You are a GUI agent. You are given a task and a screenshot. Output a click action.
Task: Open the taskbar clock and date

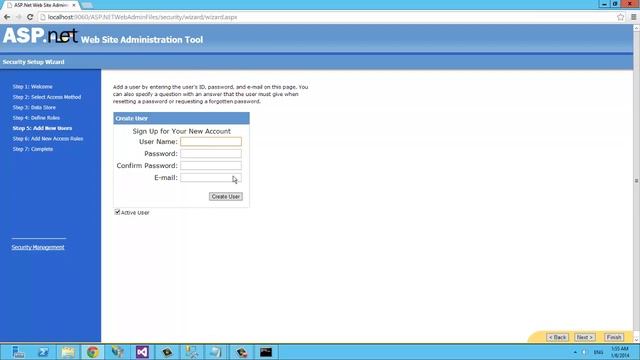tap(620, 352)
